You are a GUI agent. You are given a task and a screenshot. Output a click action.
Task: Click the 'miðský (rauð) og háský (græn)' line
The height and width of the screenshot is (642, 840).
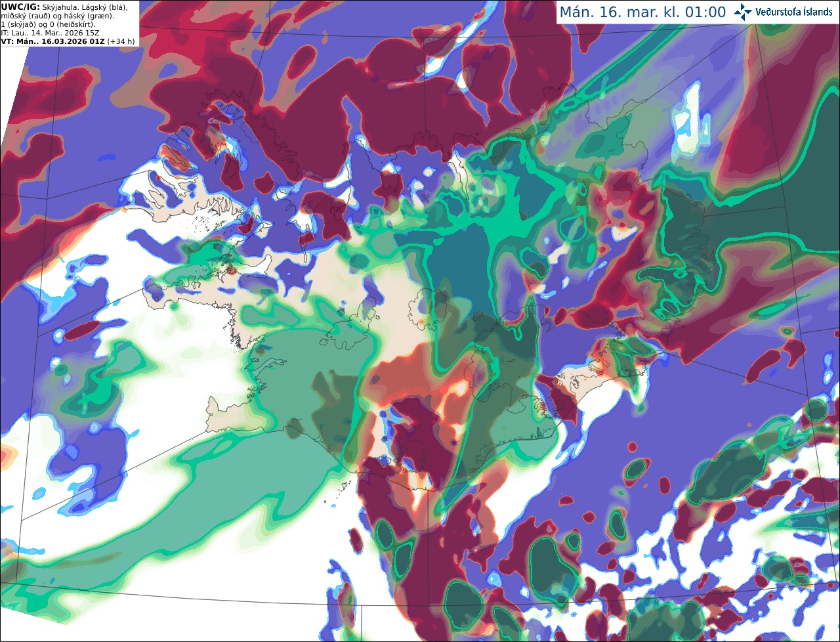point(58,16)
